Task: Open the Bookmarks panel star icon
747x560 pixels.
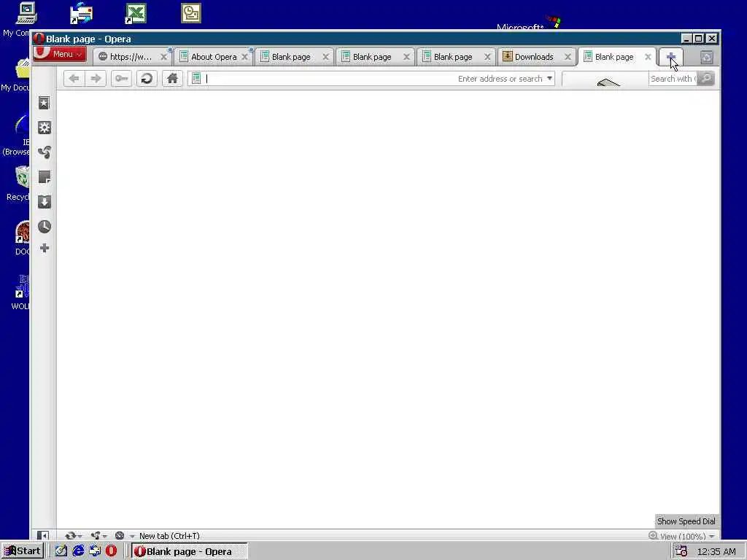Action: tap(44, 103)
